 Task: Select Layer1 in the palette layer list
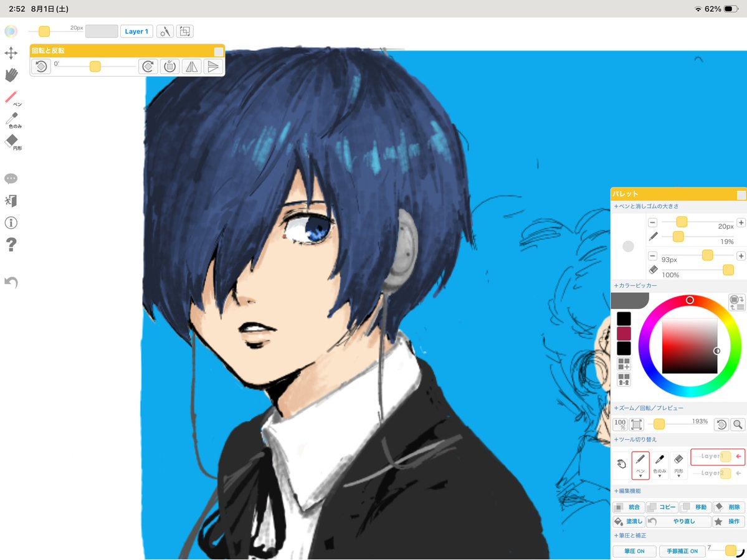click(718, 456)
